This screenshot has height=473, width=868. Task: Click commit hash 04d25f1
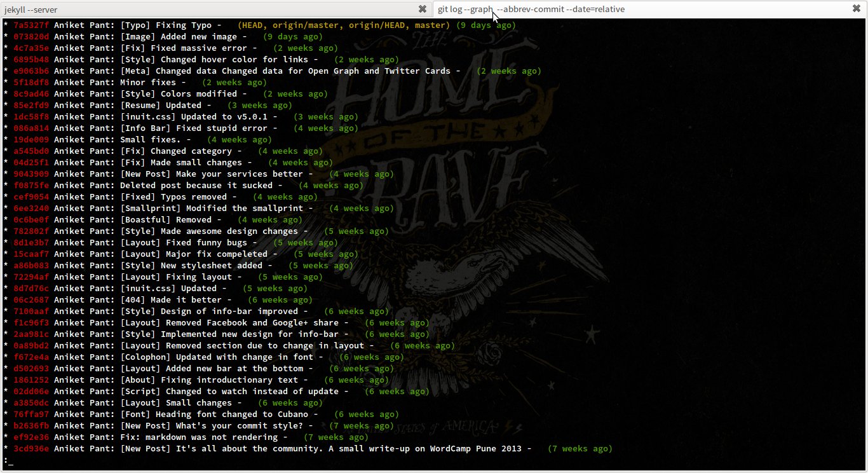tap(31, 163)
